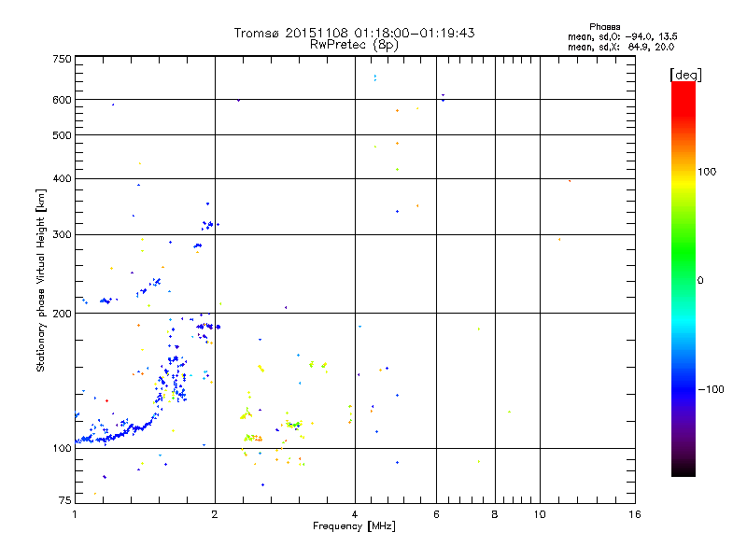Click the x-axis tick label '6'
The width and height of the screenshot is (747, 560).
(436, 514)
